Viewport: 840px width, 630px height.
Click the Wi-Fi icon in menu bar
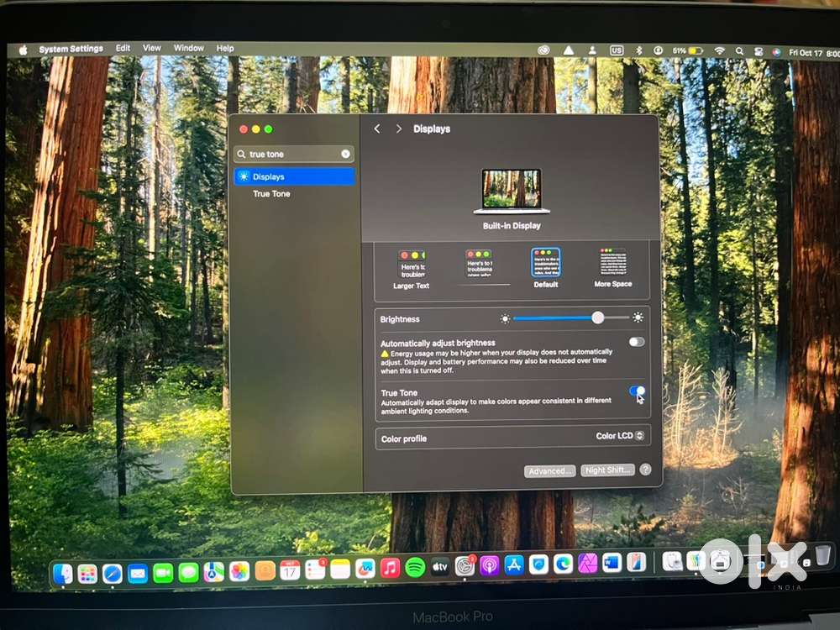719,51
